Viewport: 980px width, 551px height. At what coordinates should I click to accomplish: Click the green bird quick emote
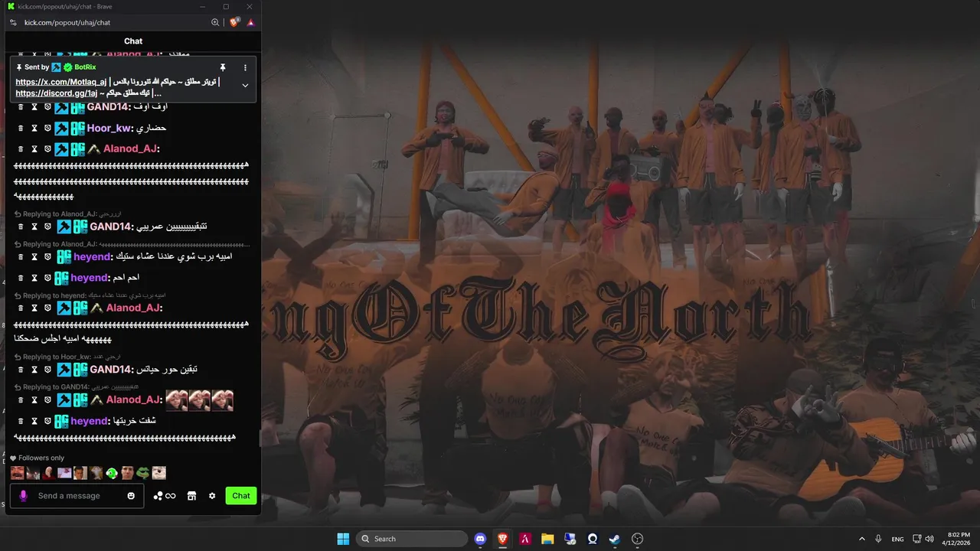[x=112, y=473]
